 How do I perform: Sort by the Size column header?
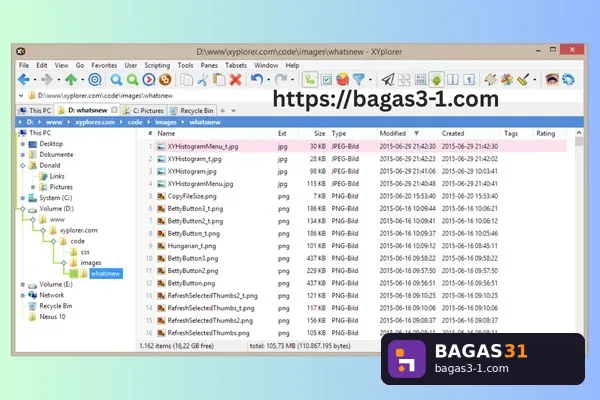click(x=311, y=133)
